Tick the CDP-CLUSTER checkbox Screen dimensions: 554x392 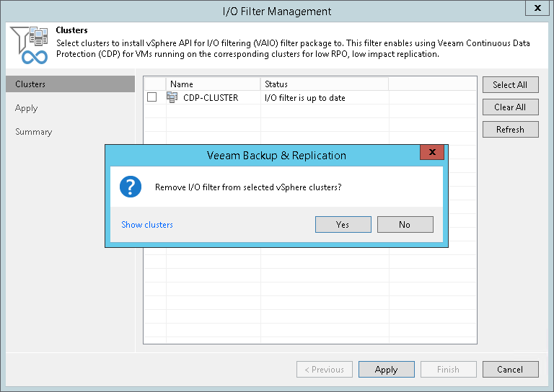(152, 97)
